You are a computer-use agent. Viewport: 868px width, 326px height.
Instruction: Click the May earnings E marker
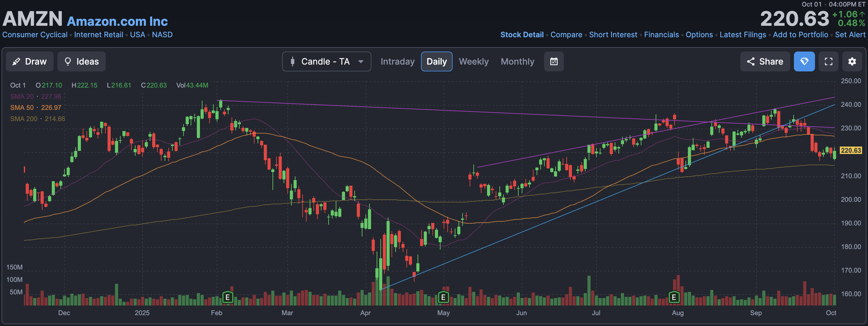tap(443, 297)
